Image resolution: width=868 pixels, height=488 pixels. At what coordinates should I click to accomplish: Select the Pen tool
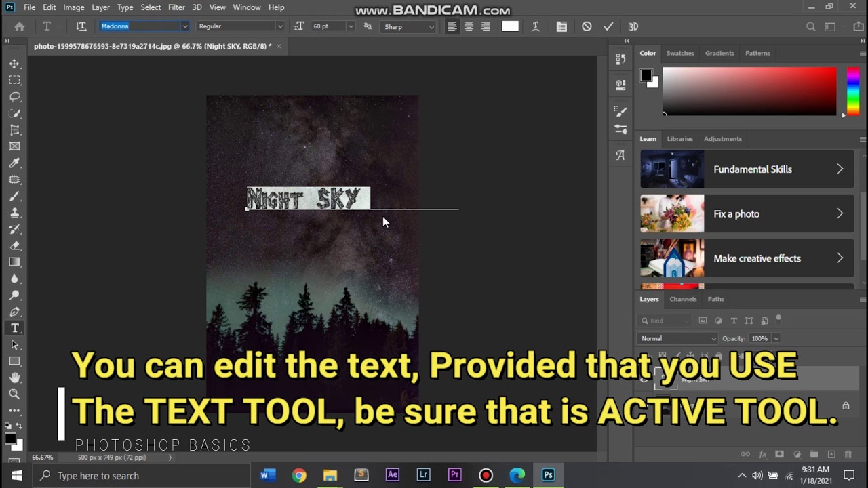14,312
